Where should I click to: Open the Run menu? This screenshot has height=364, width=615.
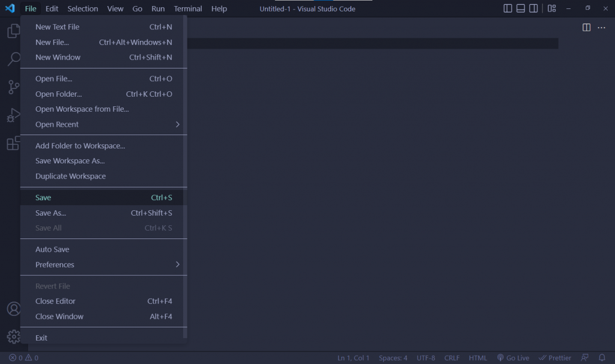(158, 8)
